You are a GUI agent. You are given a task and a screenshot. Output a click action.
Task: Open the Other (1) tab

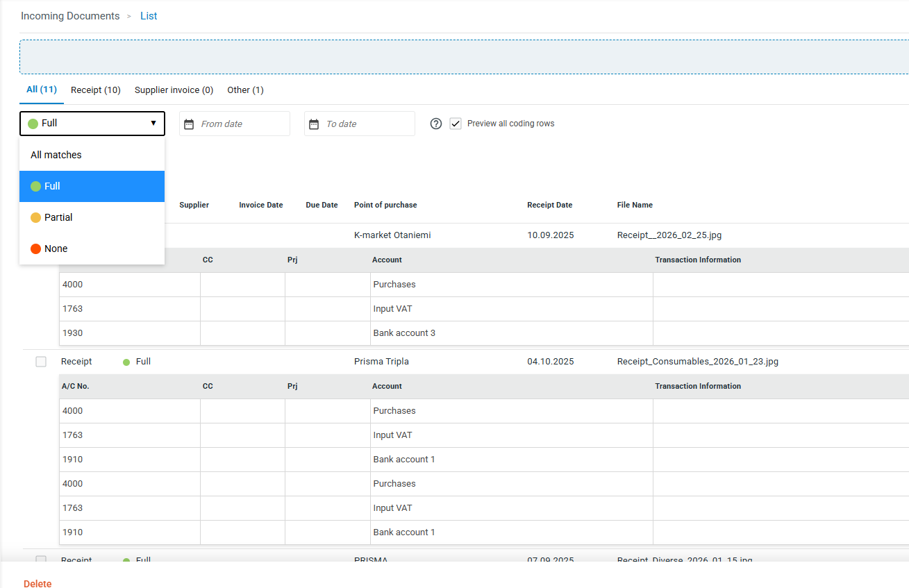click(x=245, y=90)
